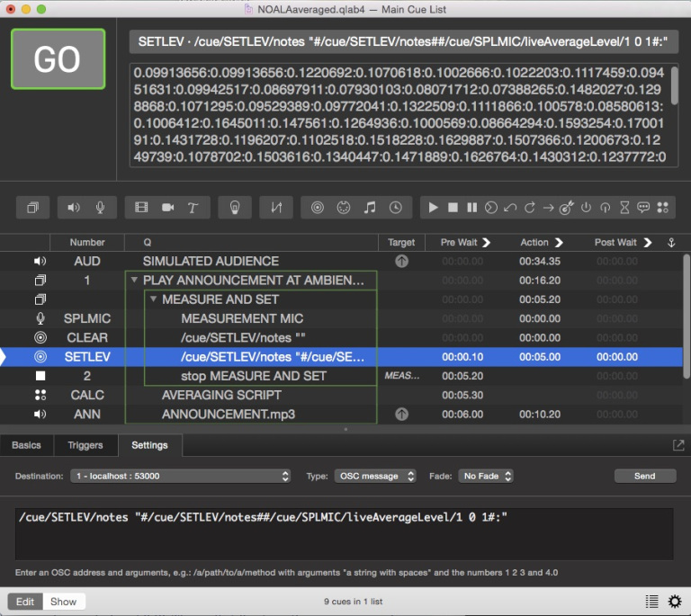
Task: Add a Video cue with filmstrip icon
Action: [141, 208]
